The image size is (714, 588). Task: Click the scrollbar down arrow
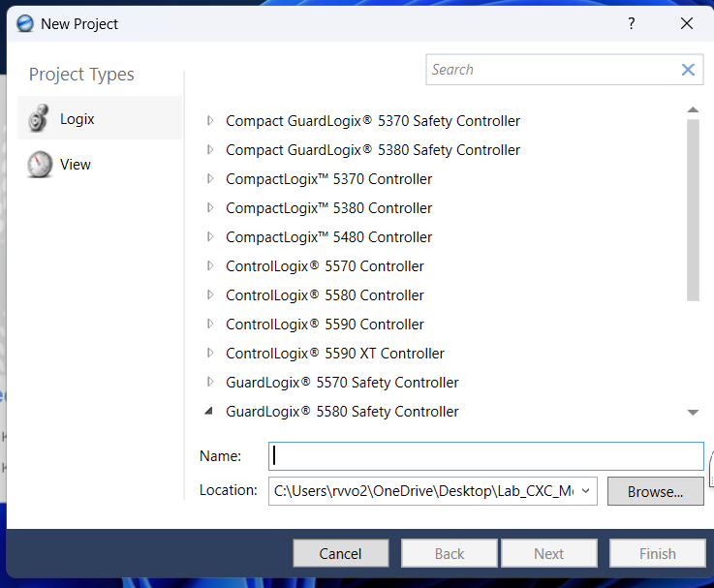click(693, 413)
